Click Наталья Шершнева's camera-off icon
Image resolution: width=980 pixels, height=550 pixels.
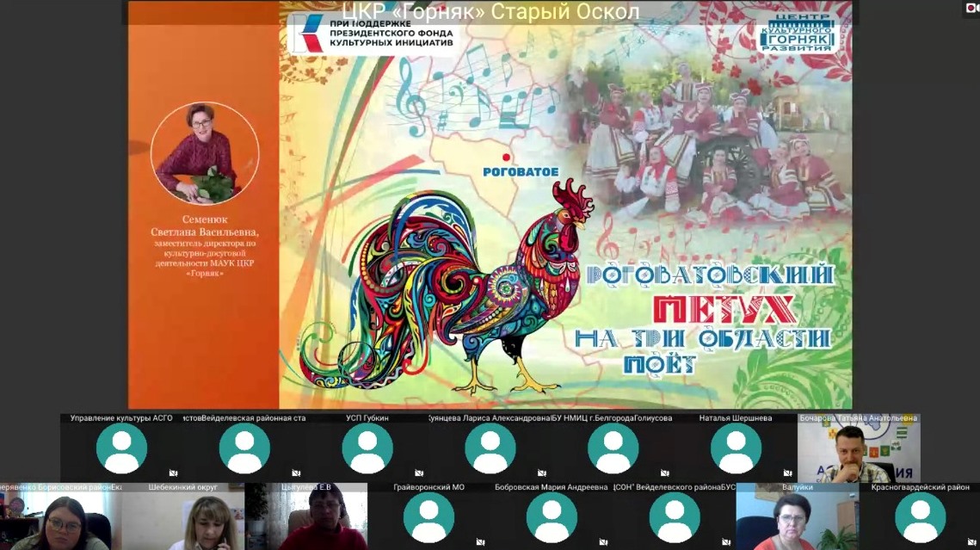[787, 473]
